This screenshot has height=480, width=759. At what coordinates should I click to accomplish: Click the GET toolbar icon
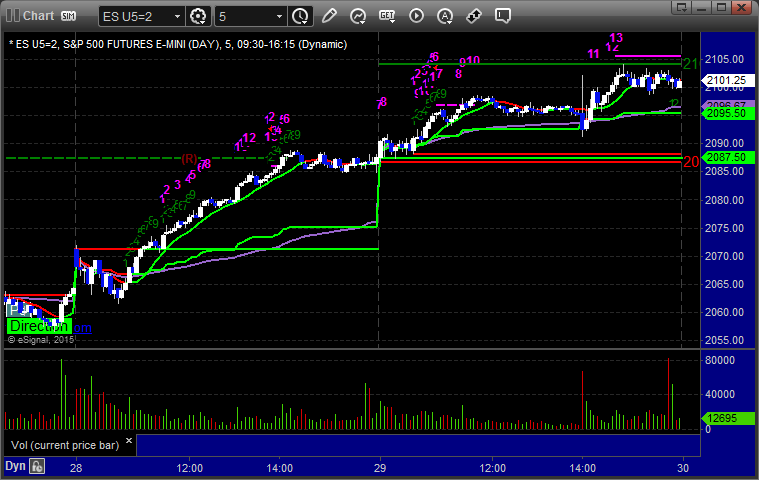(388, 16)
